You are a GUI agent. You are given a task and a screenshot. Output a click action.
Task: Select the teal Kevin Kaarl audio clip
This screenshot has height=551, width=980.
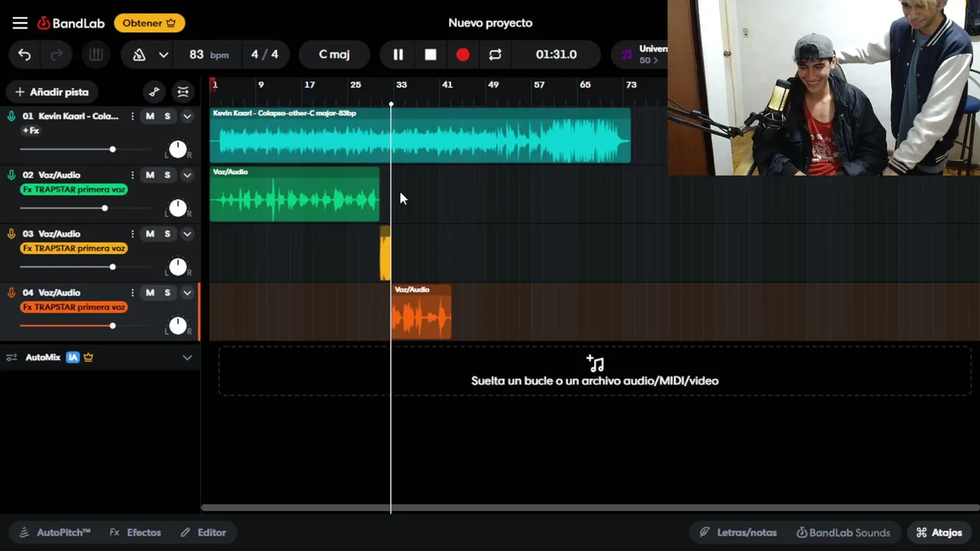(x=420, y=135)
